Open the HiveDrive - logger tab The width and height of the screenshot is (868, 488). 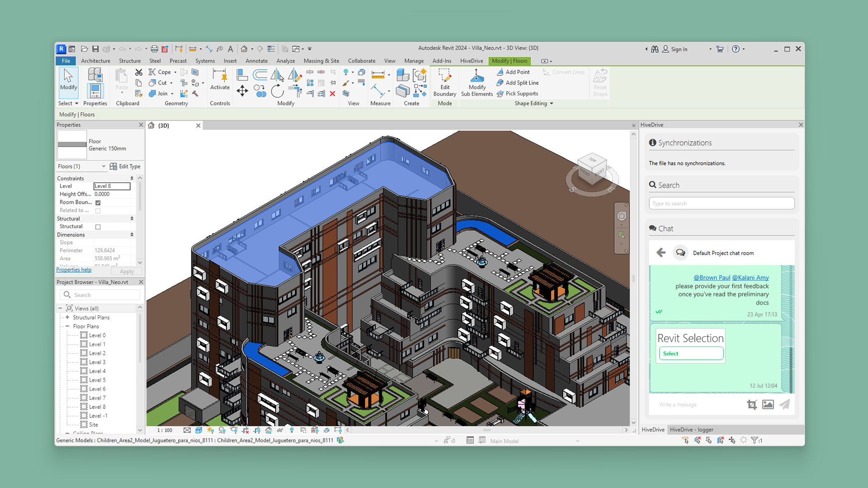pyautogui.click(x=692, y=430)
